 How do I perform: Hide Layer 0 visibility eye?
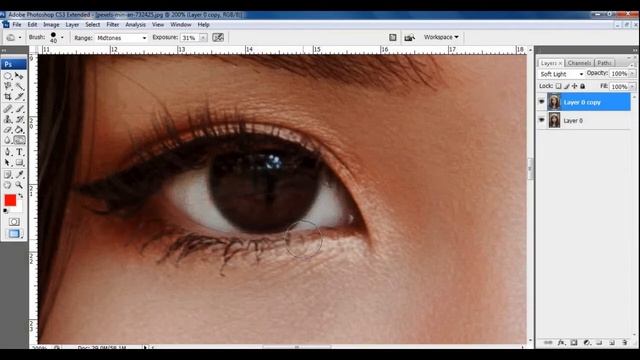pyautogui.click(x=542, y=120)
